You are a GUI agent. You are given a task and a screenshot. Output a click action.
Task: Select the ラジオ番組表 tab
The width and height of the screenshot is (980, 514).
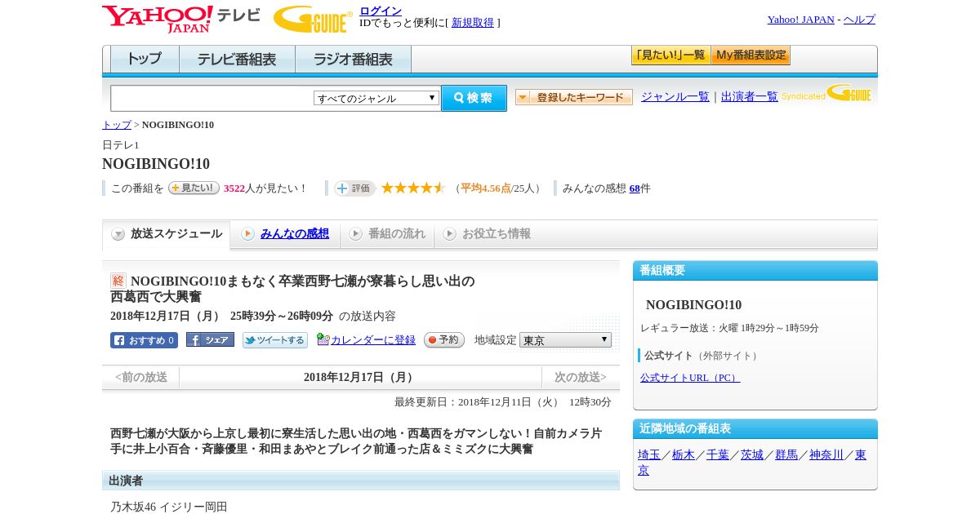click(353, 60)
